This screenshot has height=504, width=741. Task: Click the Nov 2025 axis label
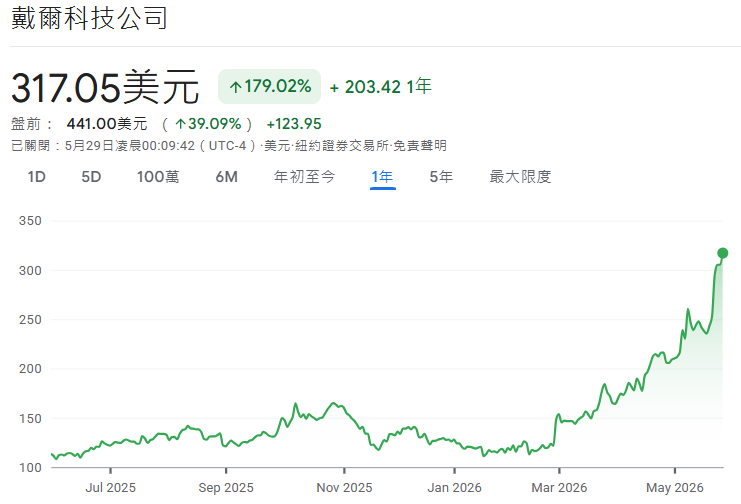point(344,487)
